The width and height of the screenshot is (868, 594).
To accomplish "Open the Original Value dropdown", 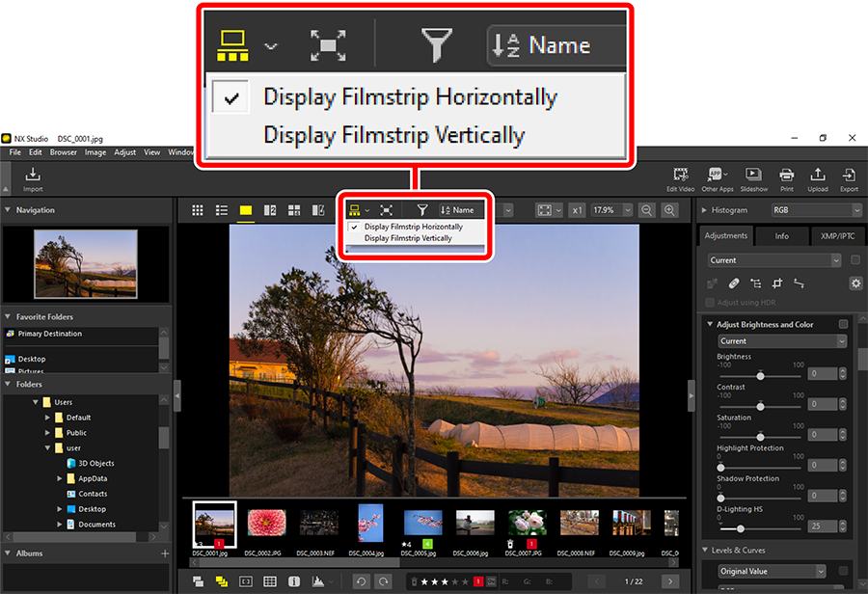I will tap(773, 571).
